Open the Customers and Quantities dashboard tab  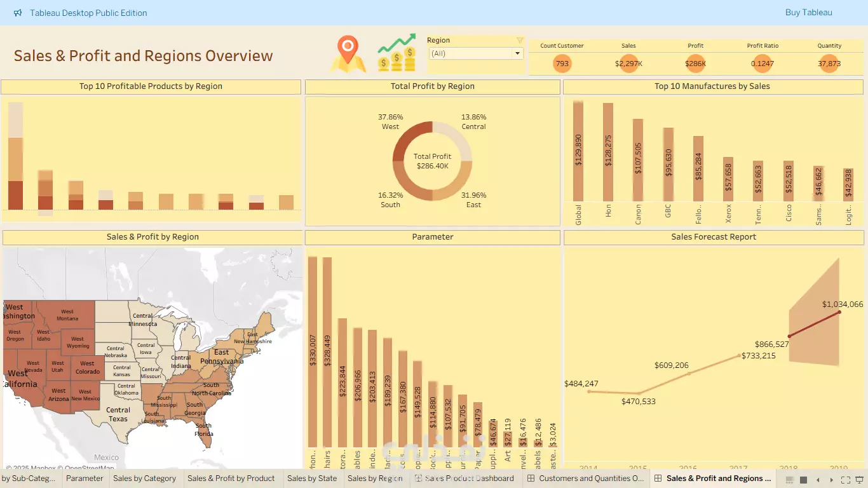[x=586, y=478]
